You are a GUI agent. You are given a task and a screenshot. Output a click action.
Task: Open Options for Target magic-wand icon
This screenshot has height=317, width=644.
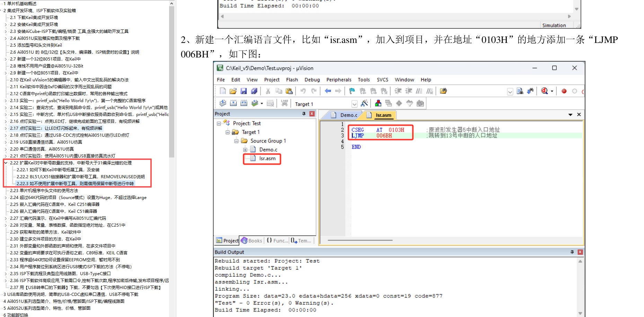pyautogui.click(x=364, y=103)
